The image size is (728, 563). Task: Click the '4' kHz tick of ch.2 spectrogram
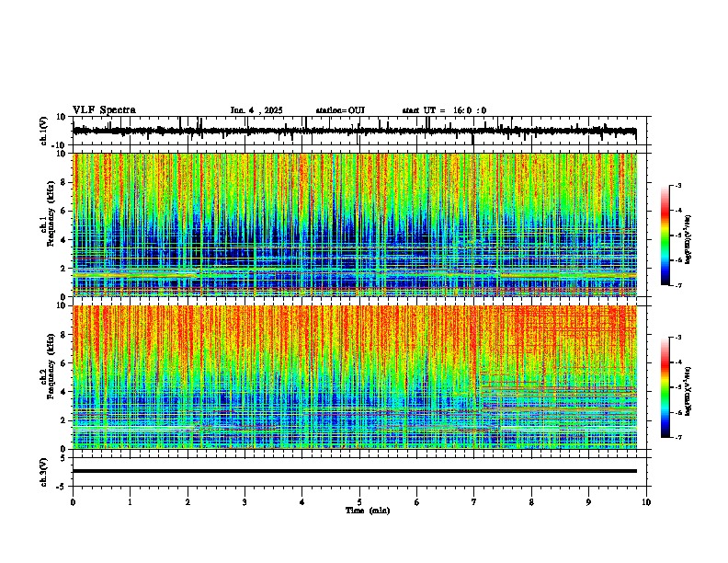(64, 392)
